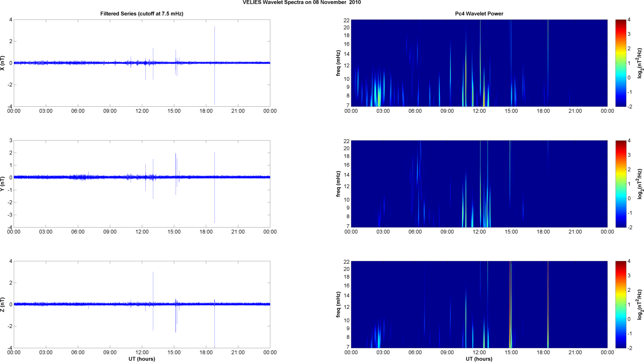Select the Y (nT) axis label
This screenshot has width=644, height=362.
pos(3,184)
